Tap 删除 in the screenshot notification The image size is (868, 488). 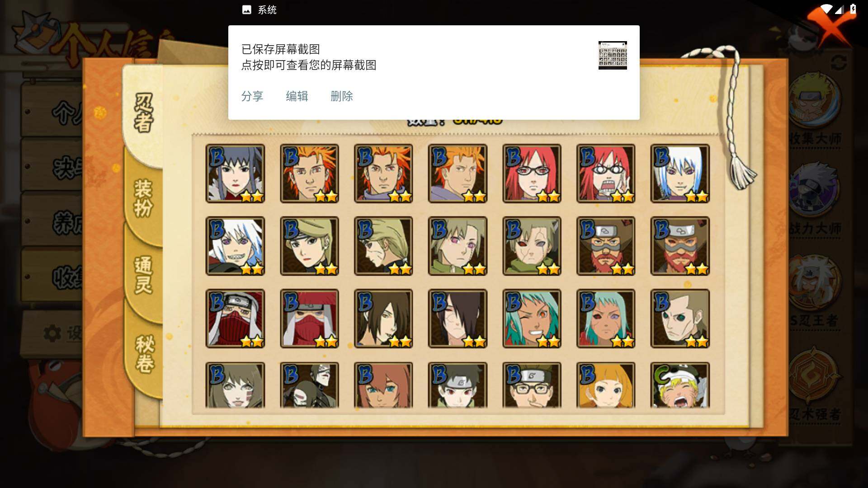click(x=342, y=96)
